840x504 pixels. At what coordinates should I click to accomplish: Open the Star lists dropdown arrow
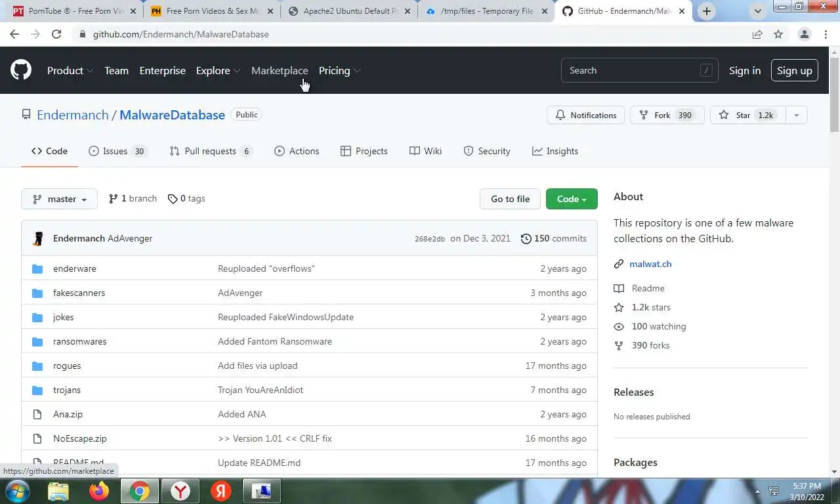(796, 115)
